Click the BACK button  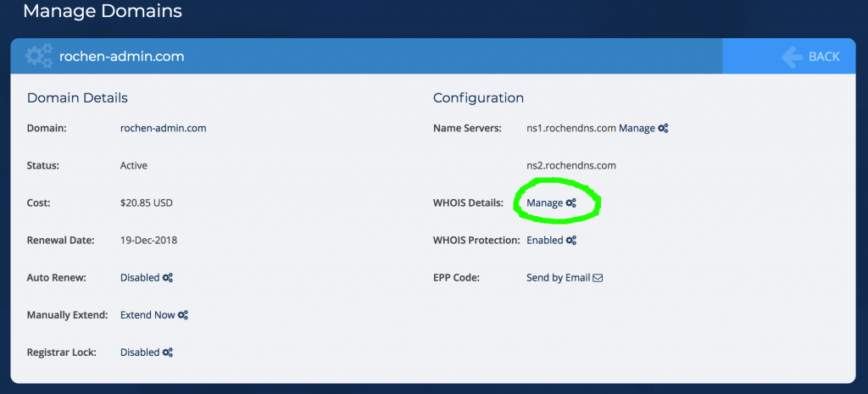coord(789,57)
